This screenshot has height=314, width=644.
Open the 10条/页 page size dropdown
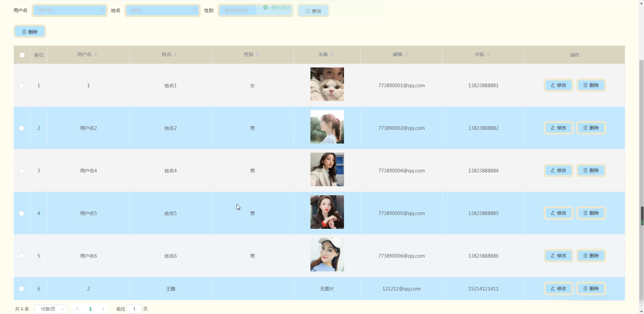(51, 309)
